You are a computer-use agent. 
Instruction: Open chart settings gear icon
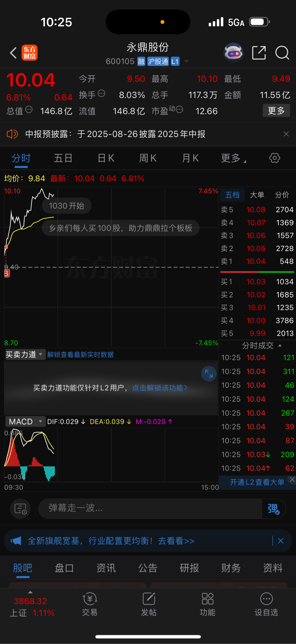pos(274,158)
